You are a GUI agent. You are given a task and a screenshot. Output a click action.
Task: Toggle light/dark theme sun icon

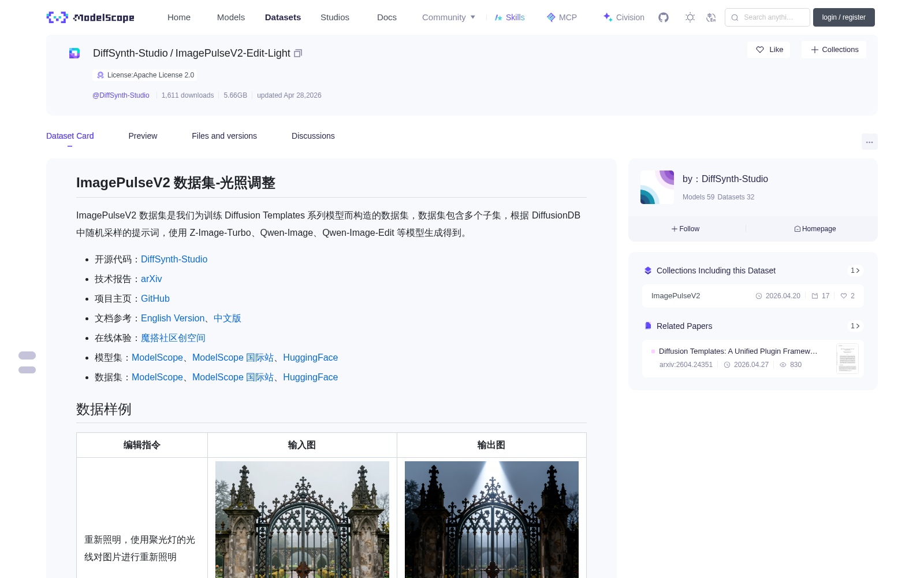click(690, 17)
